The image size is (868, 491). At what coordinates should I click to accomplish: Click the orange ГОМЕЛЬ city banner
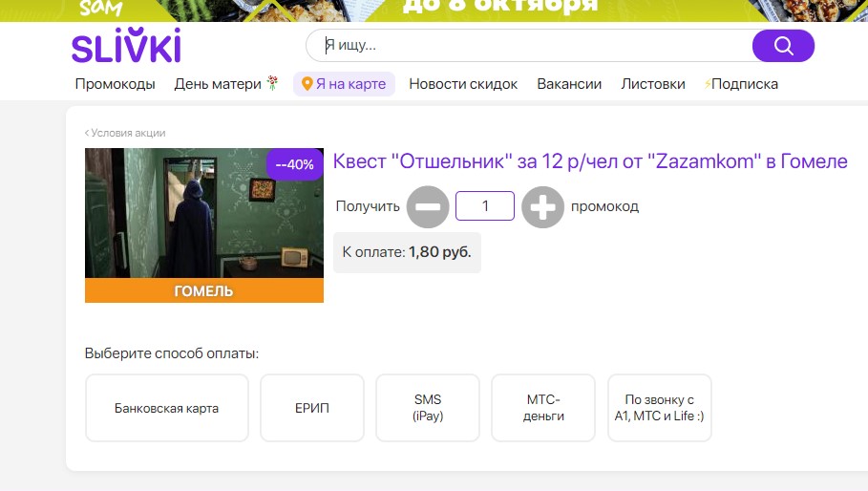tap(203, 290)
